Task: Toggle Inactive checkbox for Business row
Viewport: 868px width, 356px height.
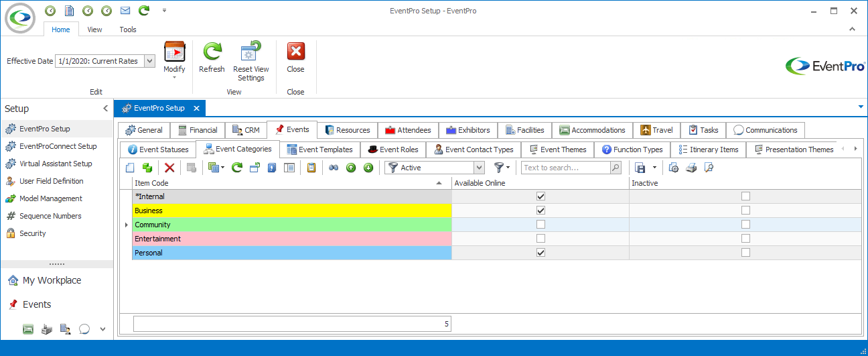Action: coord(745,211)
